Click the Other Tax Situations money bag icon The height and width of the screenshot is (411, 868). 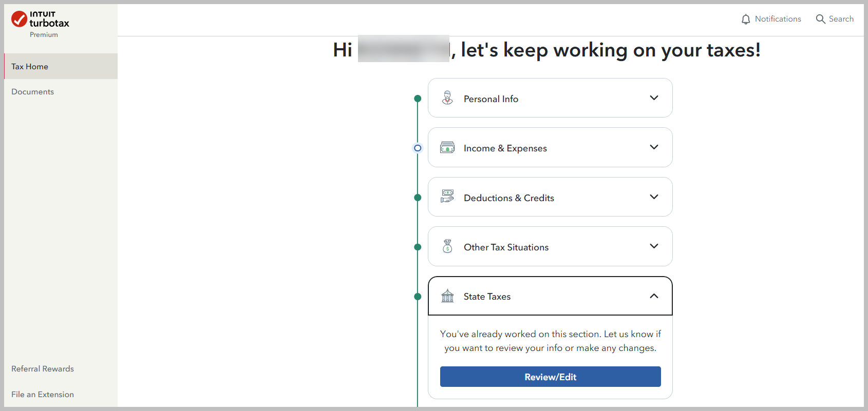pyautogui.click(x=447, y=247)
